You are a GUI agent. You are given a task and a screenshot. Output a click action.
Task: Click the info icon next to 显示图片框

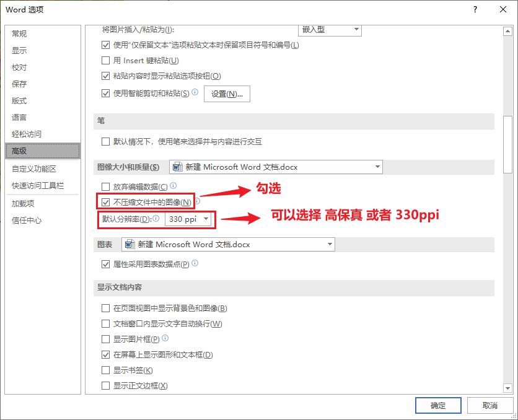(x=165, y=338)
